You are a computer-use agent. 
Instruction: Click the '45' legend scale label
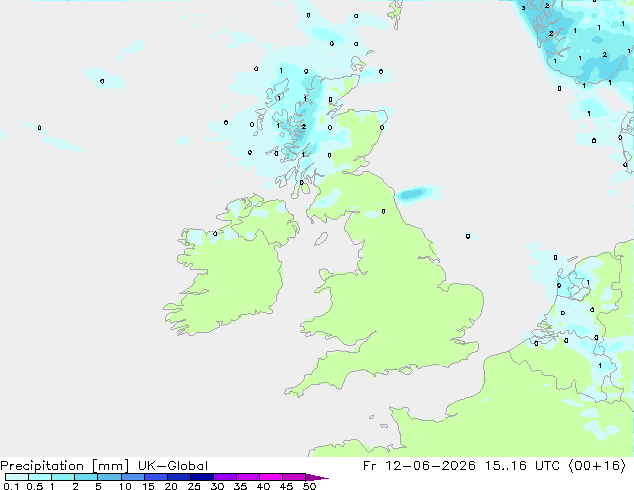click(x=286, y=486)
